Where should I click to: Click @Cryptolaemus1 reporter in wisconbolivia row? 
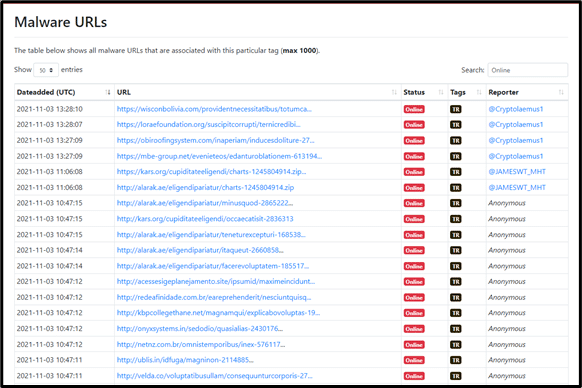[x=516, y=109]
